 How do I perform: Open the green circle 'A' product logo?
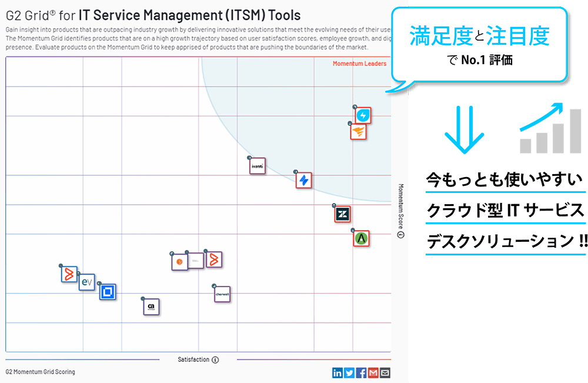pyautogui.click(x=362, y=238)
